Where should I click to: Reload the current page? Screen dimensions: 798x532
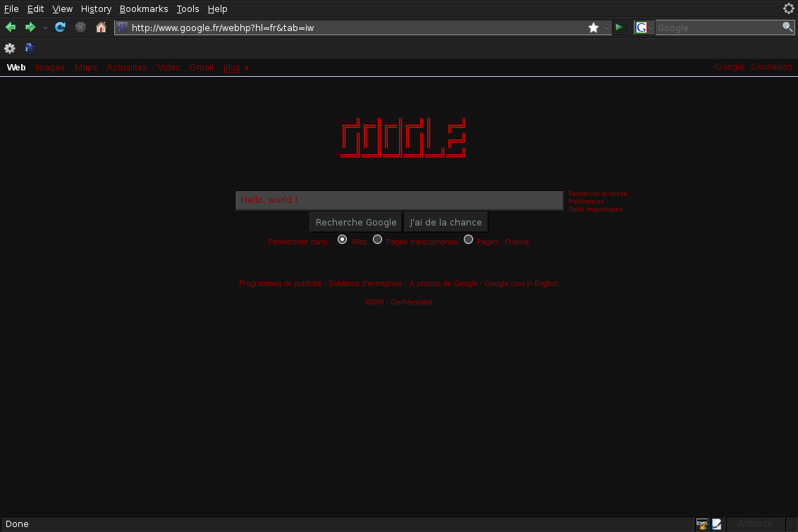coord(60,27)
